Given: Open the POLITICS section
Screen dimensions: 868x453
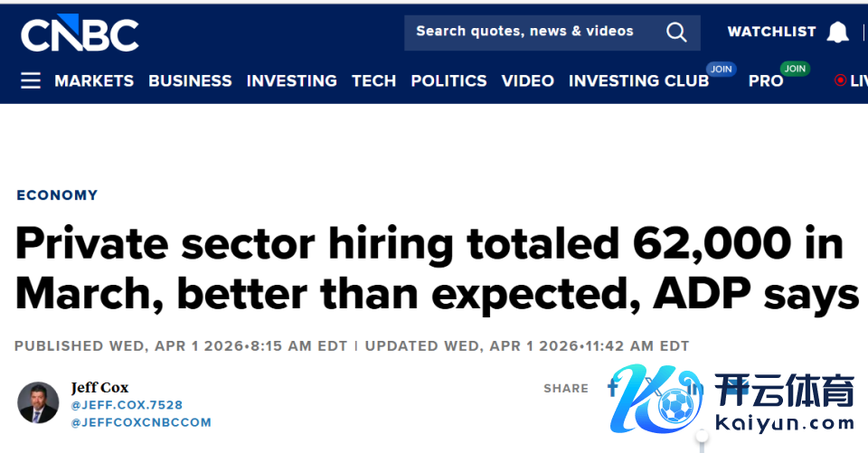Looking at the screenshot, I should (x=448, y=80).
